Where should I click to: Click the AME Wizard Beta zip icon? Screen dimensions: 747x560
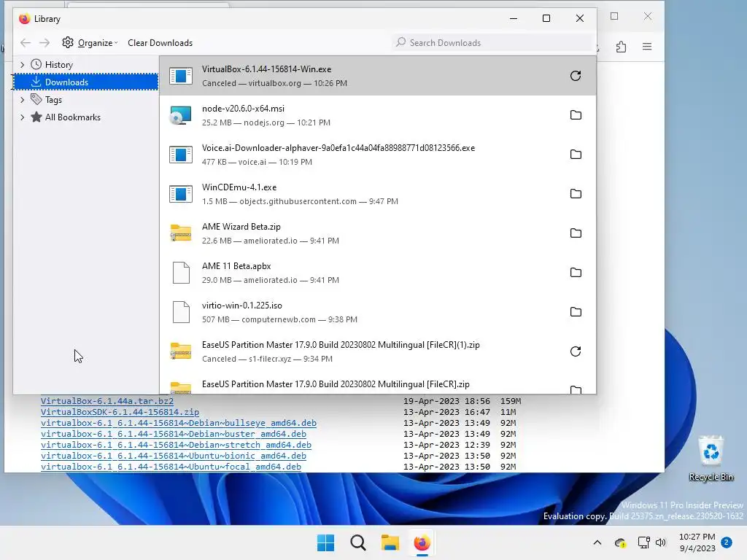181,233
